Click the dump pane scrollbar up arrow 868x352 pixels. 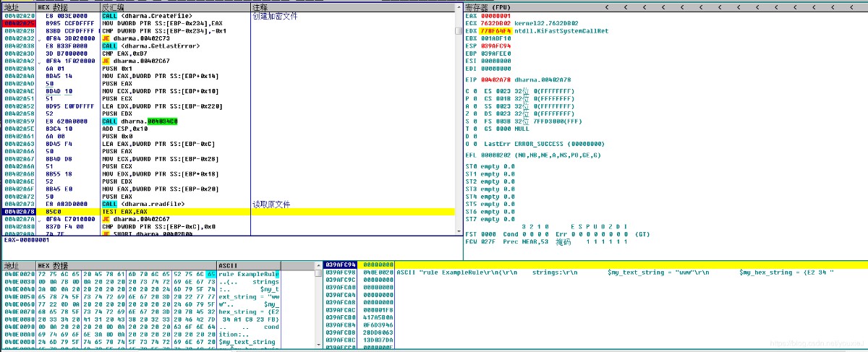[318, 266]
